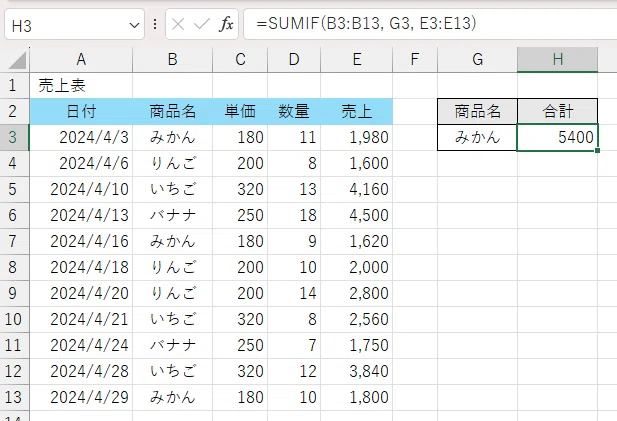Viewport: 617px width, 421px height.
Task: Click the sales value 4,160
Action: pos(357,189)
